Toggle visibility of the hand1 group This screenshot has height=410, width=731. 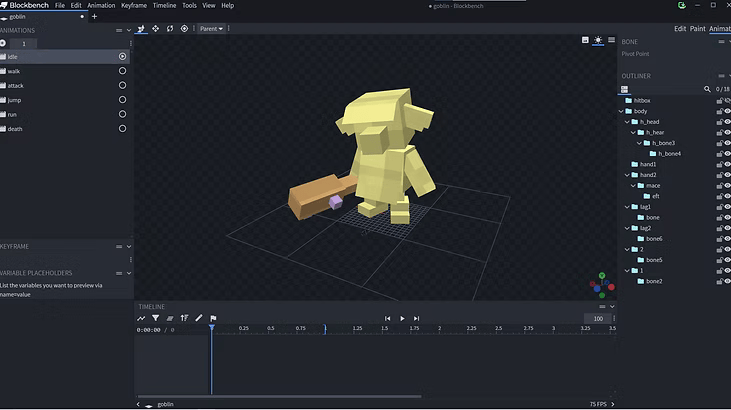click(x=727, y=164)
